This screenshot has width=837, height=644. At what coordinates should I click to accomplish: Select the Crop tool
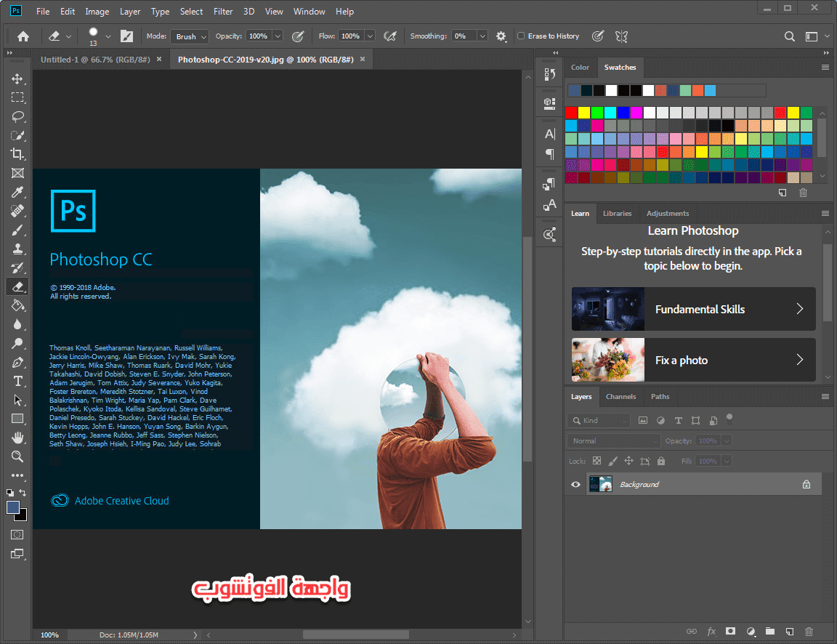[x=17, y=154]
